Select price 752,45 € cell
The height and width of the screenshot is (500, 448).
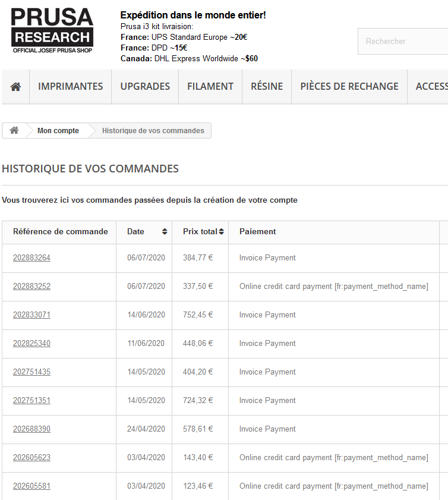point(200,315)
